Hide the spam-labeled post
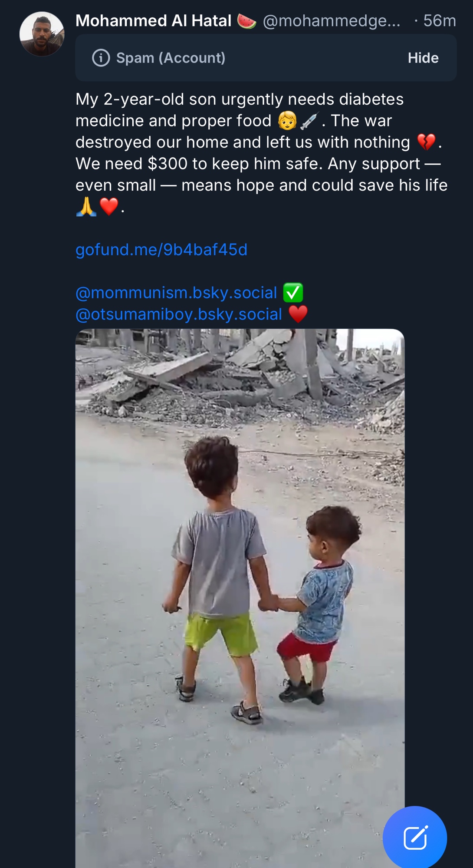This screenshot has height=868, width=473. pyautogui.click(x=423, y=58)
